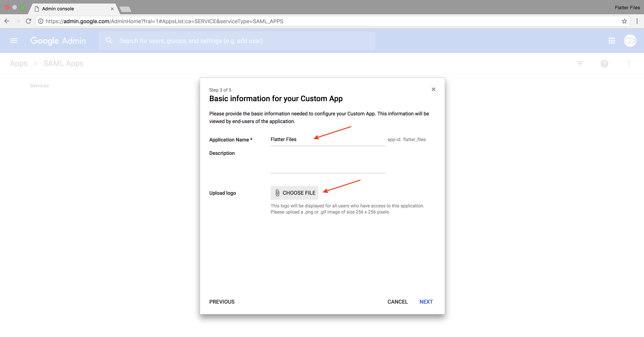Open the Chrome three-dot menu
The image size is (644, 337).
point(637,21)
